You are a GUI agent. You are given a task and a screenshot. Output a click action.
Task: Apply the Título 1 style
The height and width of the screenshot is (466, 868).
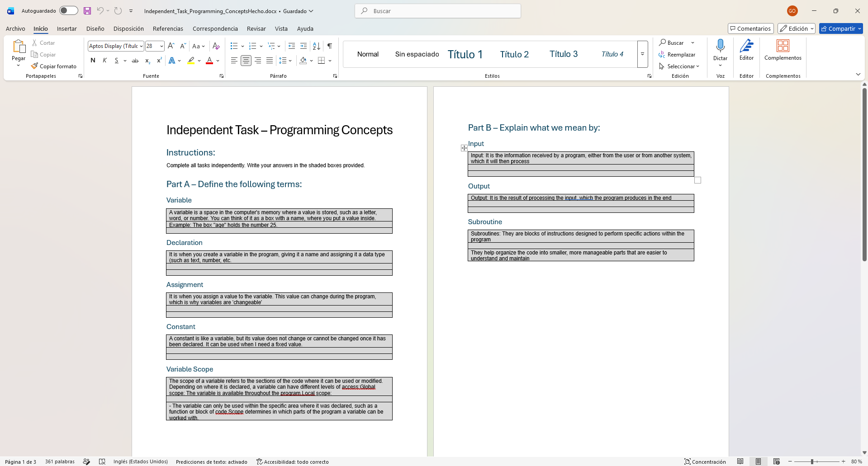[x=465, y=54]
